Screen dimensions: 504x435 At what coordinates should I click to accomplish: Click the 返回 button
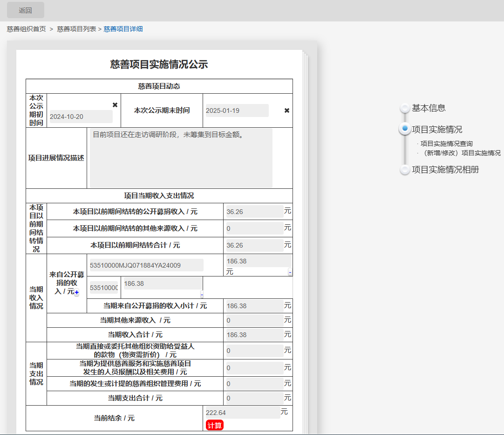26,10
